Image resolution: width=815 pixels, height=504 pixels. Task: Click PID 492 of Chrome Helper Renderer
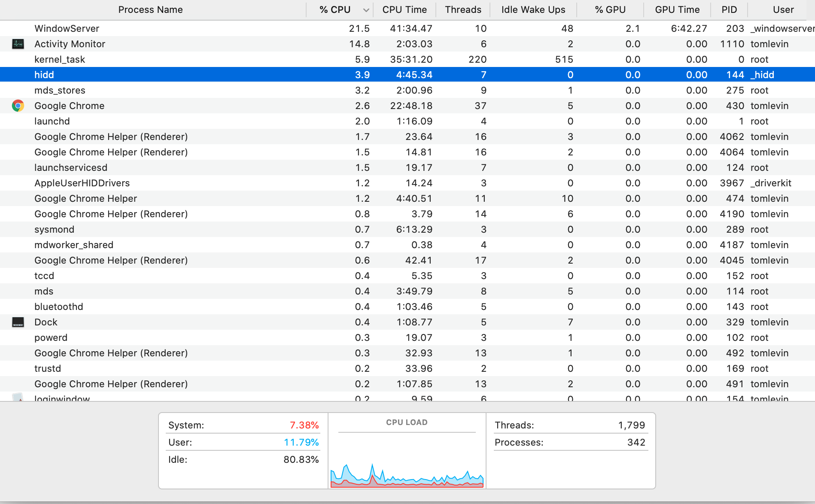[735, 353]
